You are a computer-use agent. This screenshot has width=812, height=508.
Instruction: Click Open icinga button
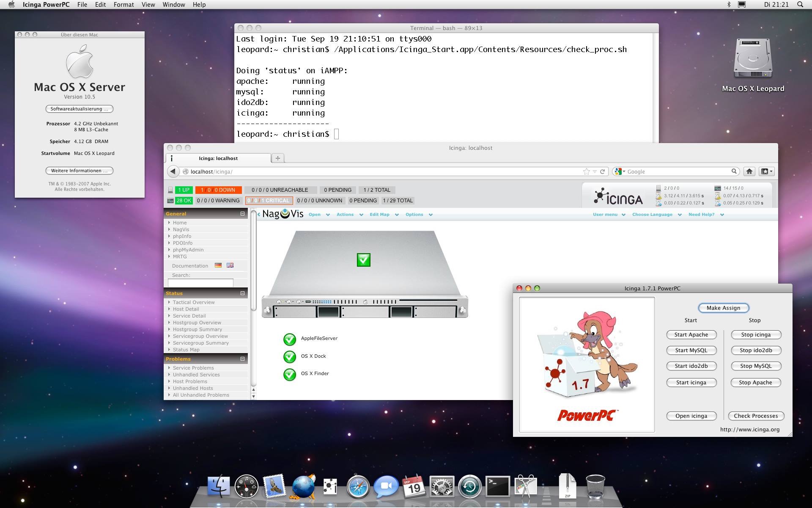click(691, 416)
